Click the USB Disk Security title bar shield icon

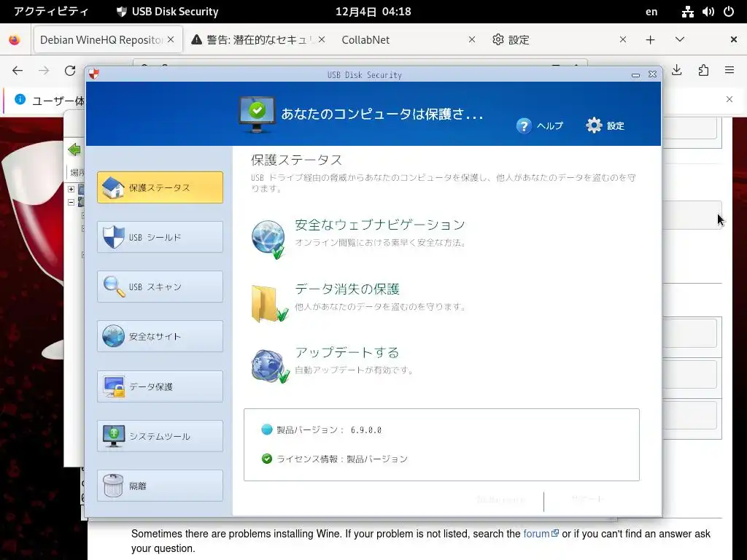point(94,74)
